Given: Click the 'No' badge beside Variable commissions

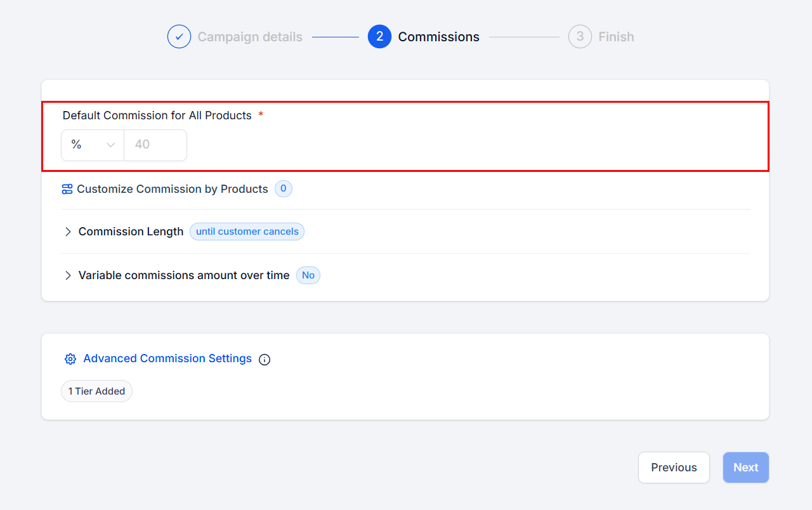Looking at the screenshot, I should (308, 275).
